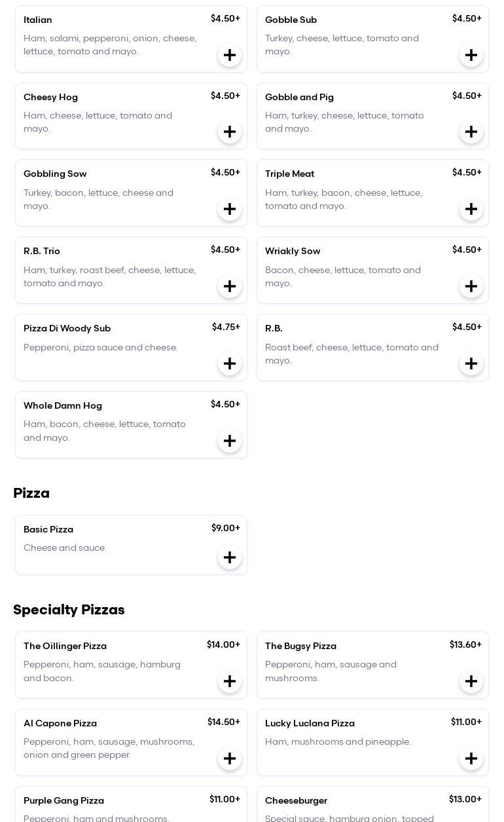Open the Gobble and Pig item title
504x822 pixels.
coord(299,97)
